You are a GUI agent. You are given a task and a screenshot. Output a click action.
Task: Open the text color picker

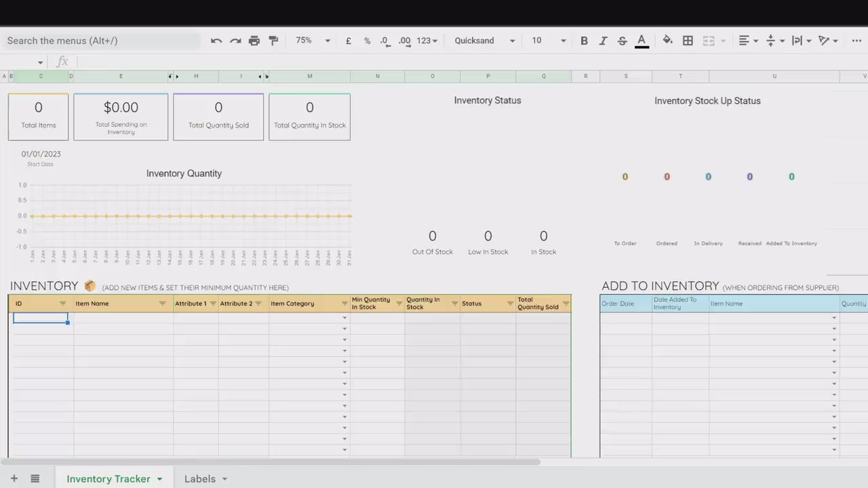(x=642, y=41)
